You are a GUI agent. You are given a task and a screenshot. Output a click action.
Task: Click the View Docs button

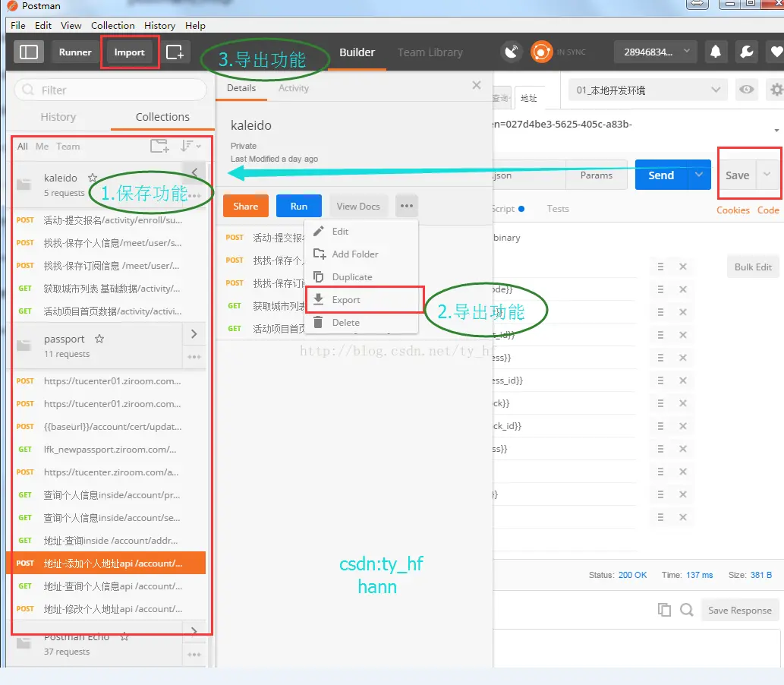[358, 206]
